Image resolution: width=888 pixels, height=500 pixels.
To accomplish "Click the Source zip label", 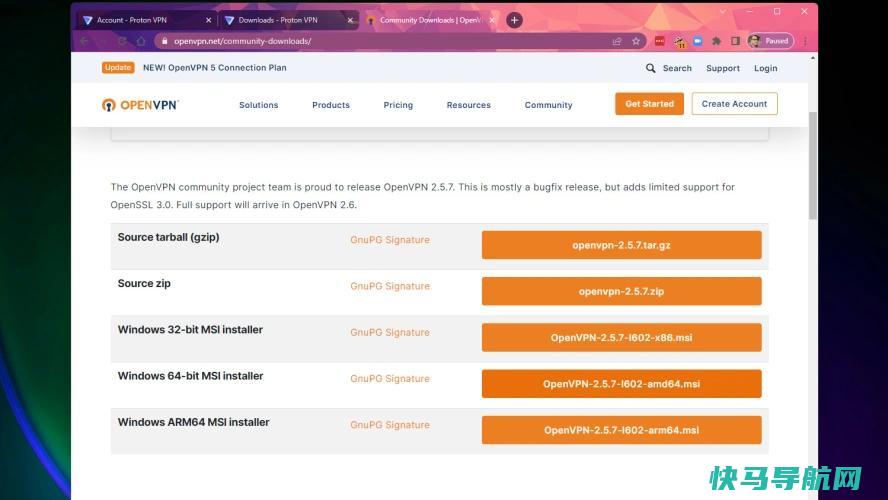I will [x=144, y=283].
